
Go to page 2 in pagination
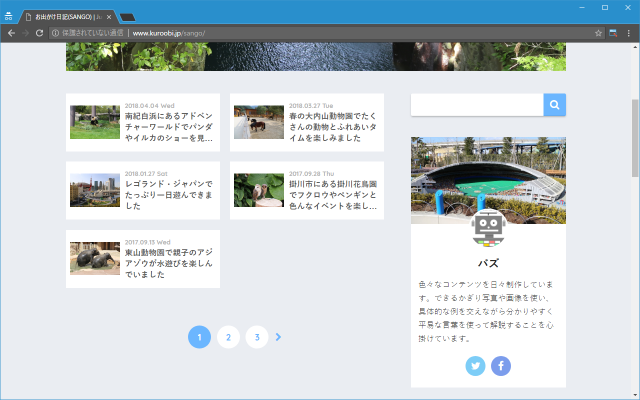[x=228, y=337]
